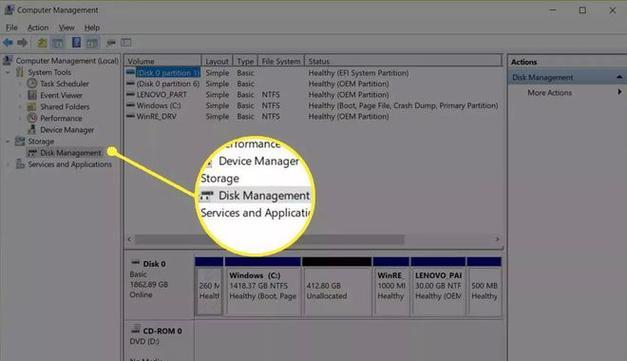This screenshot has width=627, height=361.
Task: Click the Event Viewer icon in tree
Action: pos(32,95)
